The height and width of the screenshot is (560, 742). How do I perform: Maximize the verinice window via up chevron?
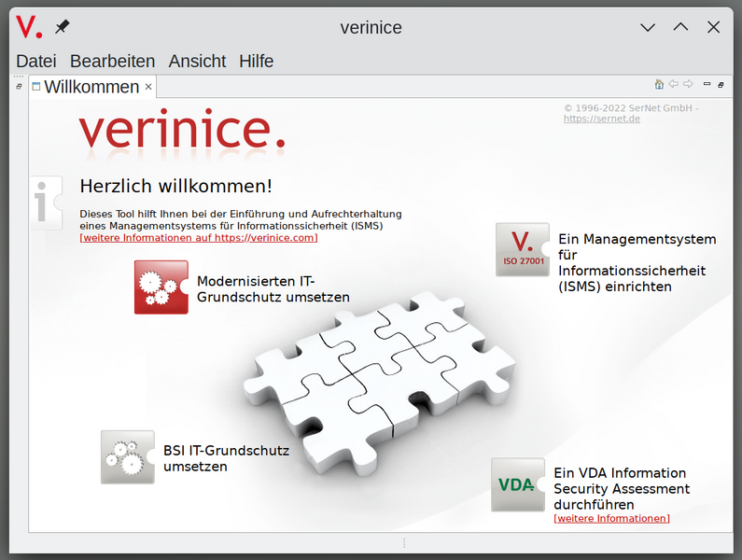pos(680,27)
